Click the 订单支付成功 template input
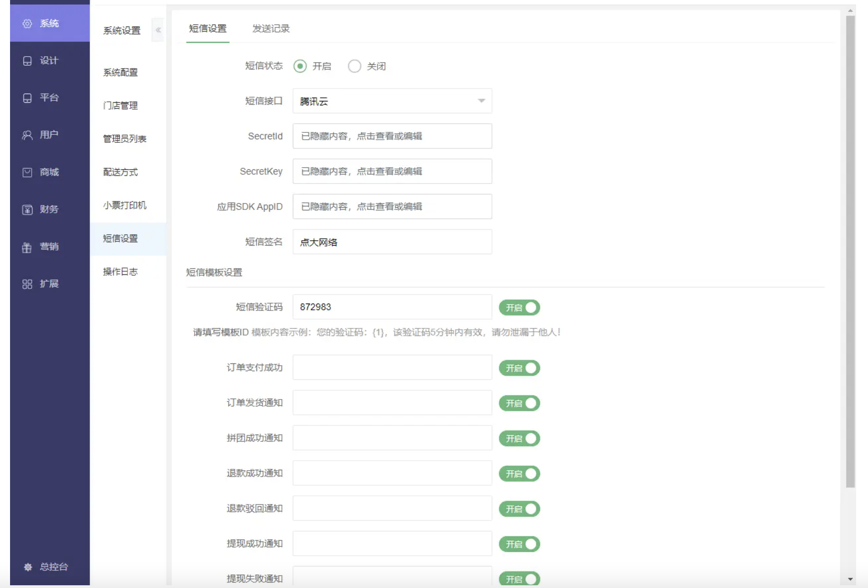 coord(392,367)
